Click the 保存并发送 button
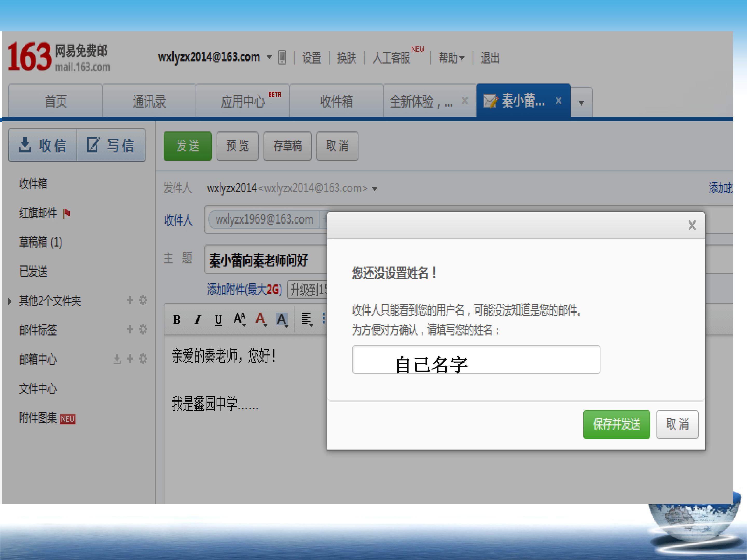Image resolution: width=747 pixels, height=560 pixels. (617, 424)
